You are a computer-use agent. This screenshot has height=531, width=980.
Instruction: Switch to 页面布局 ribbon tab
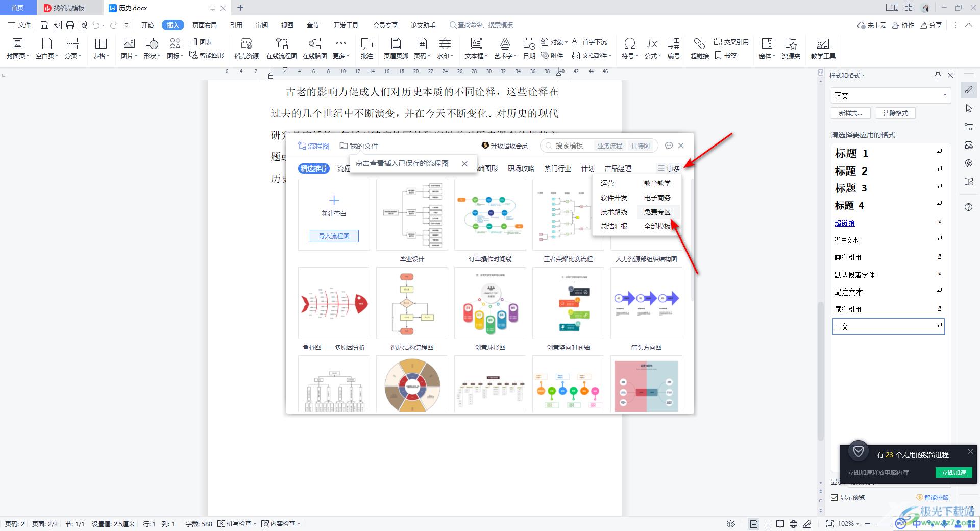pyautogui.click(x=204, y=25)
